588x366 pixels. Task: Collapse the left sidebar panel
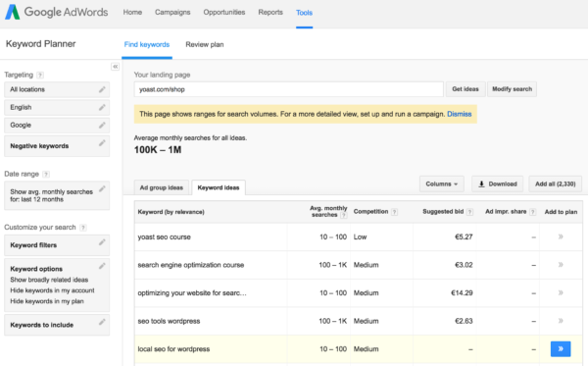[x=115, y=67]
